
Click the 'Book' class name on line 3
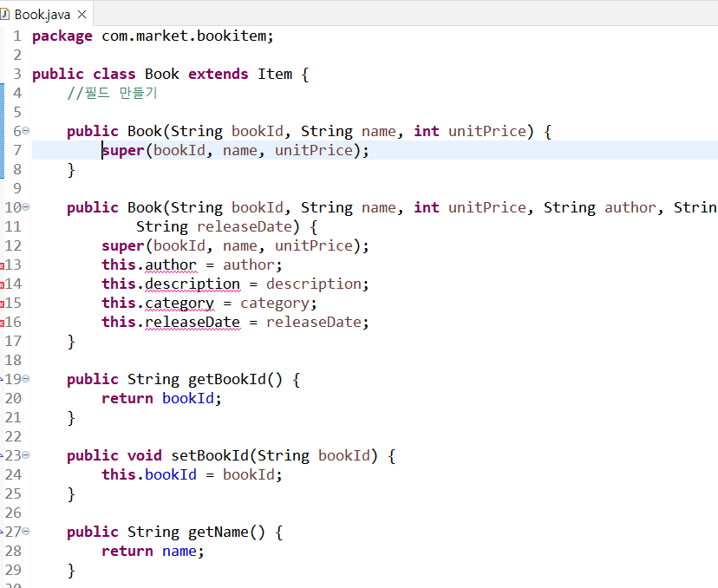coord(162,74)
